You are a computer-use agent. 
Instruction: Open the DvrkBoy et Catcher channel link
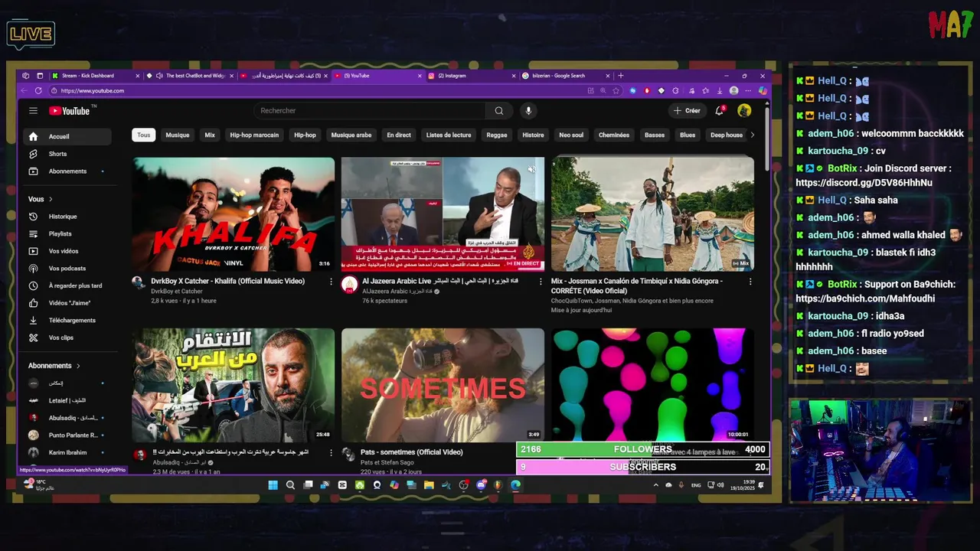(x=177, y=292)
